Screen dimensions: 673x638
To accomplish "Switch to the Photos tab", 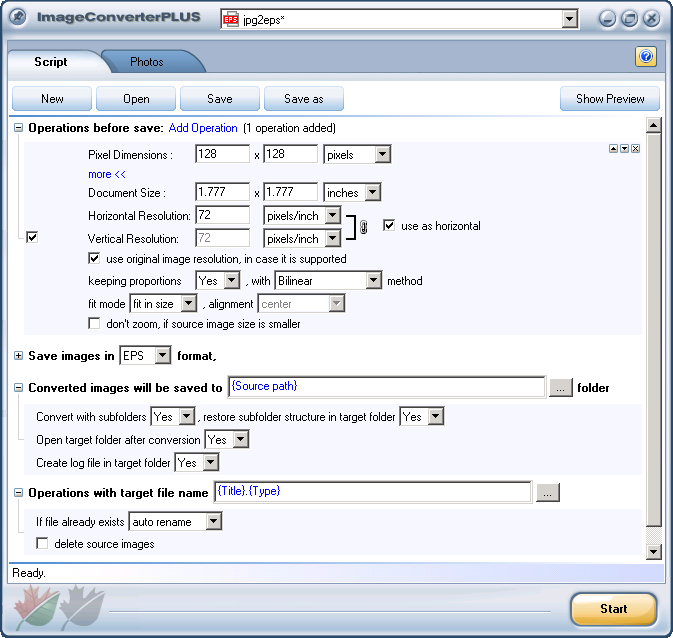I will (147, 62).
